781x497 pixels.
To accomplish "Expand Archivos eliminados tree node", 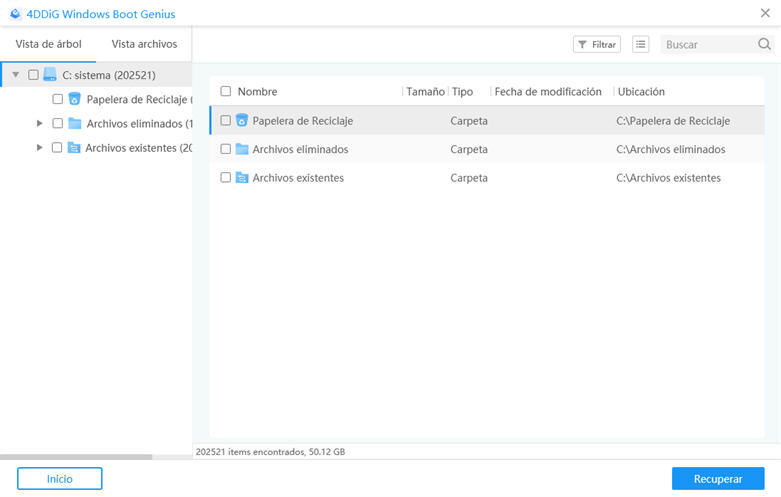I will (39, 123).
